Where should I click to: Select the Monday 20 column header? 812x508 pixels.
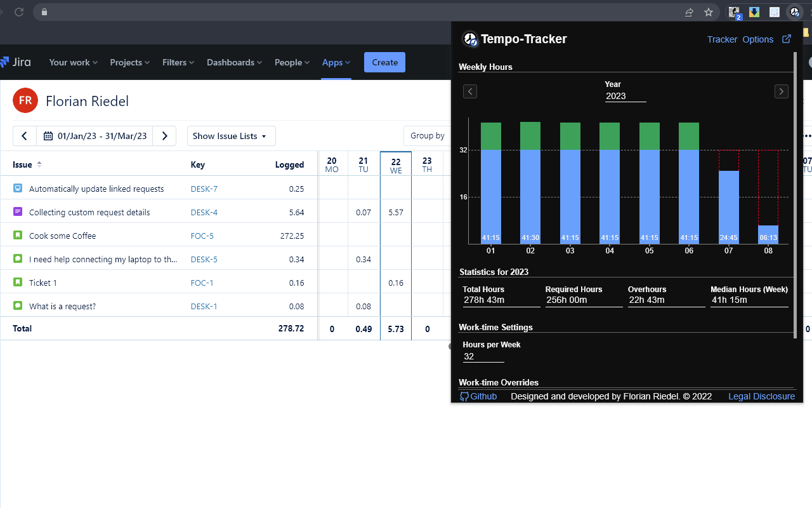pos(332,165)
